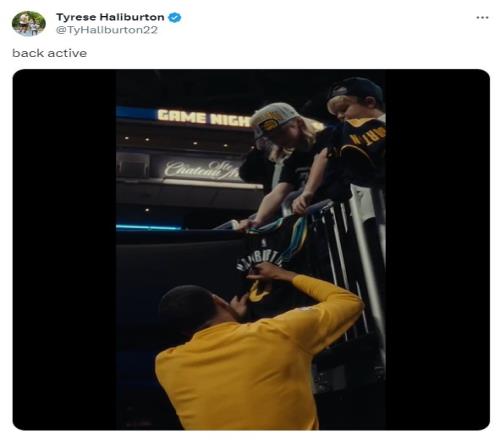
Task: Open the @TyHaliburton22 handle link
Action: click(x=107, y=30)
